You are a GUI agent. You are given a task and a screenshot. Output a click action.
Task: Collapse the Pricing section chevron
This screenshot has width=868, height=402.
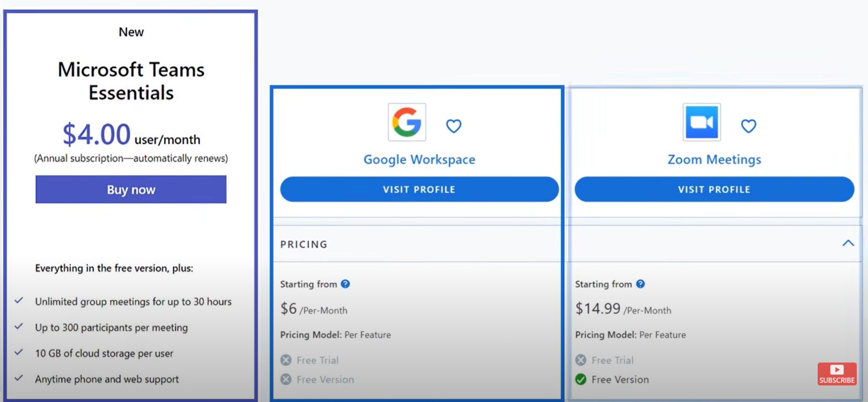(x=848, y=243)
